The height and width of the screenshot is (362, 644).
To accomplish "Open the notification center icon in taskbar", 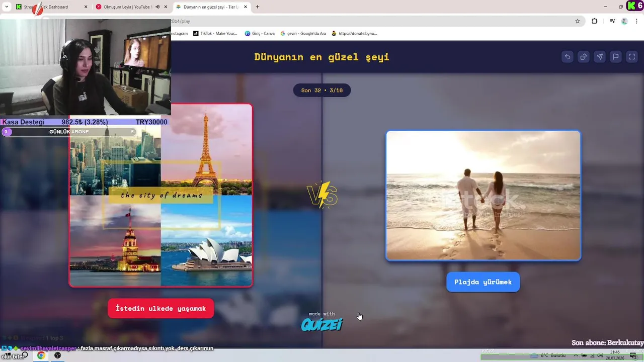I will coord(633,355).
